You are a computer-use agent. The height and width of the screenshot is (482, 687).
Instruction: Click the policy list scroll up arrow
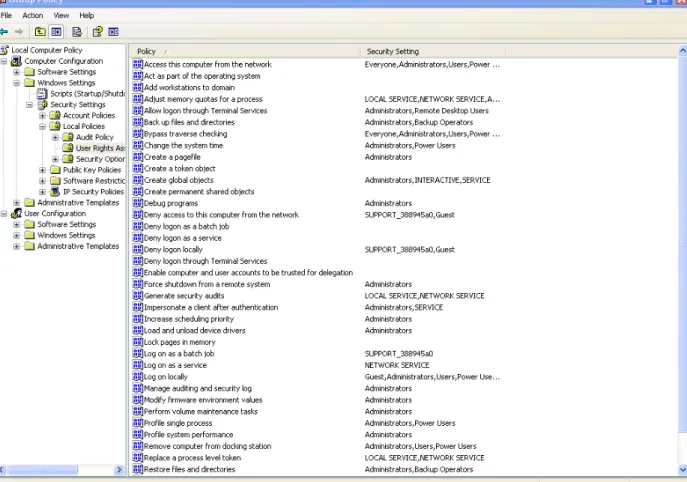(683, 51)
